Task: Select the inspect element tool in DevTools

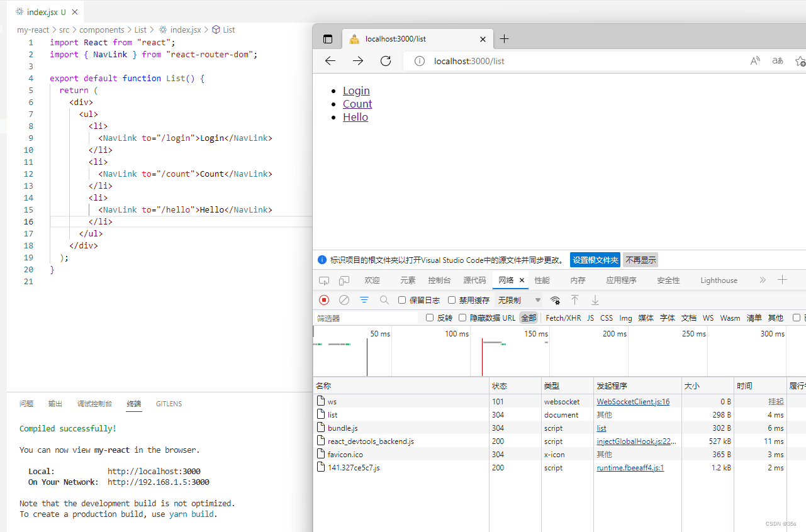Action: click(x=323, y=280)
